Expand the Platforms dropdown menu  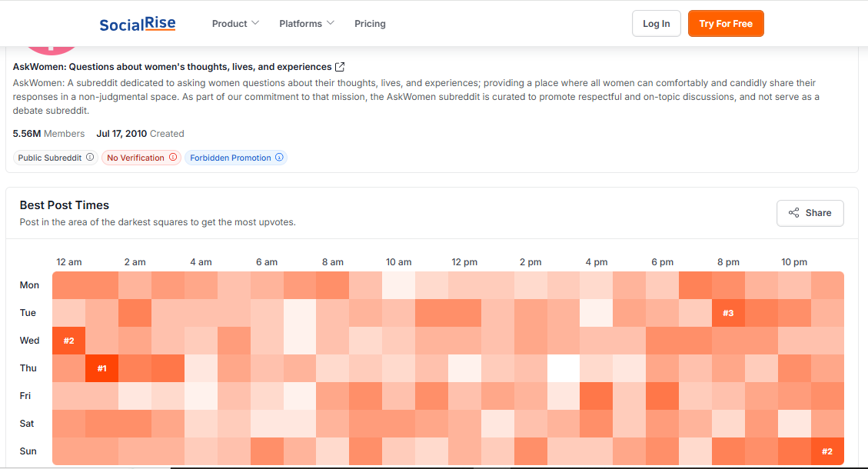pos(306,24)
